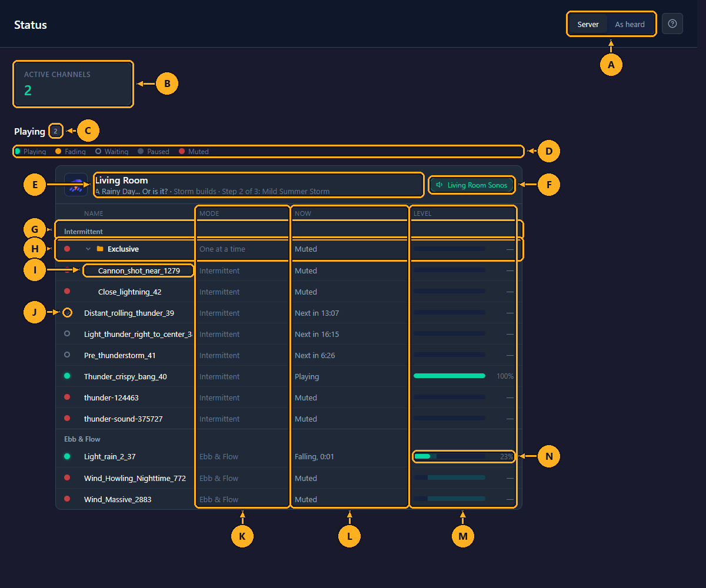This screenshot has height=588, width=706.
Task: Select the thunder-sound-375727 channel name
Action: [124, 419]
